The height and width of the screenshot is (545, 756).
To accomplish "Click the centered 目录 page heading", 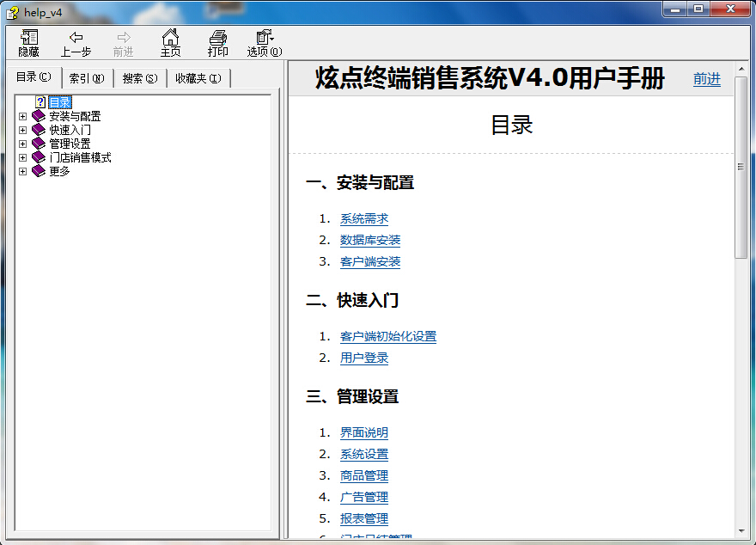I will coord(511,125).
